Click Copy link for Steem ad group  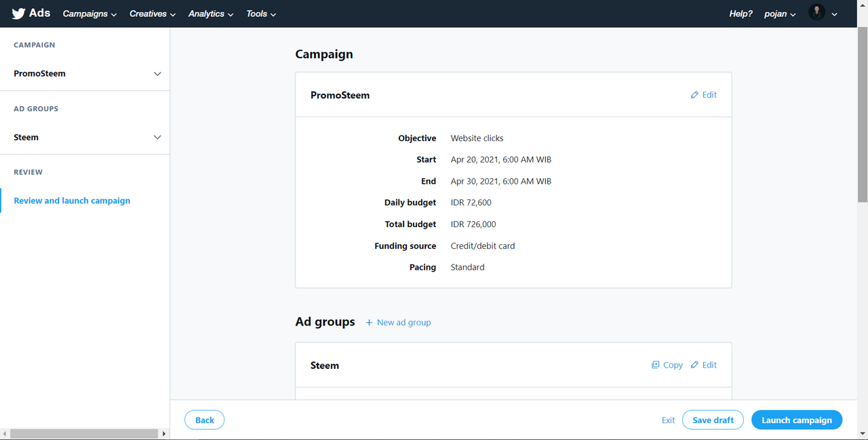coord(673,365)
